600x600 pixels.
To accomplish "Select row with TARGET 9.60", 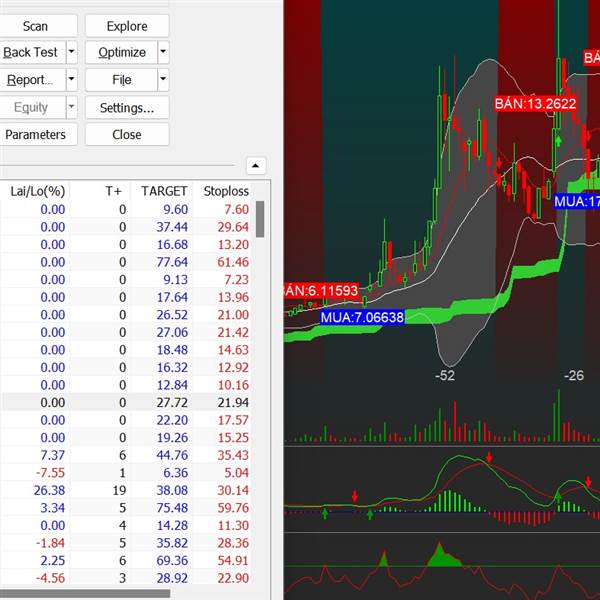I will pos(126,209).
